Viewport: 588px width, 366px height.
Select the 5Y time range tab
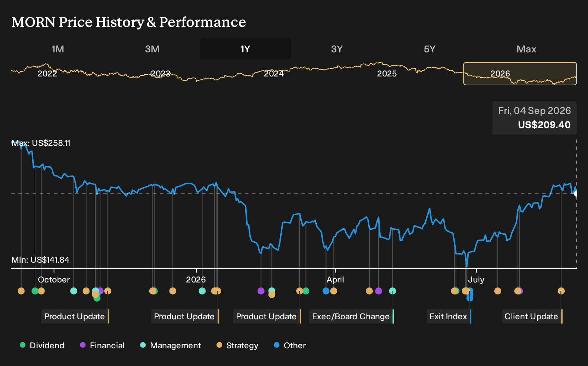[x=430, y=49]
